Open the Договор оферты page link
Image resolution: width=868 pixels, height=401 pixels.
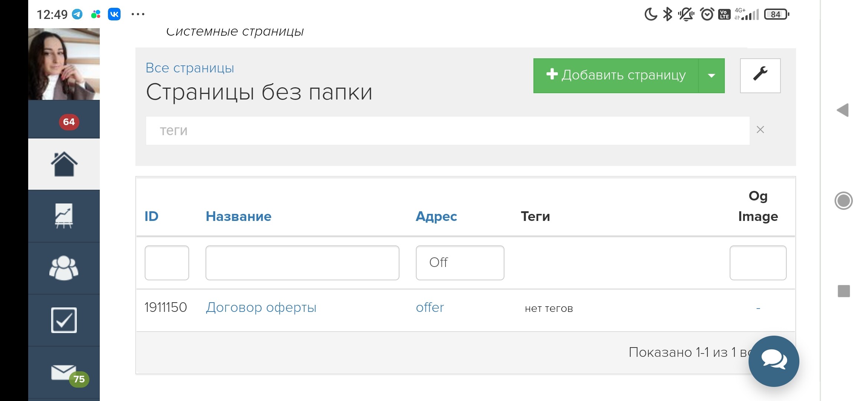tap(261, 307)
